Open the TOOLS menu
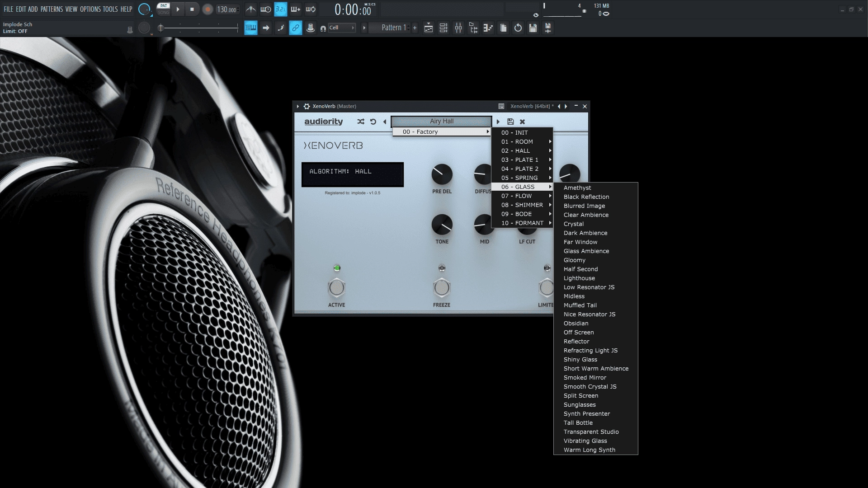This screenshot has height=488, width=868. click(x=110, y=9)
